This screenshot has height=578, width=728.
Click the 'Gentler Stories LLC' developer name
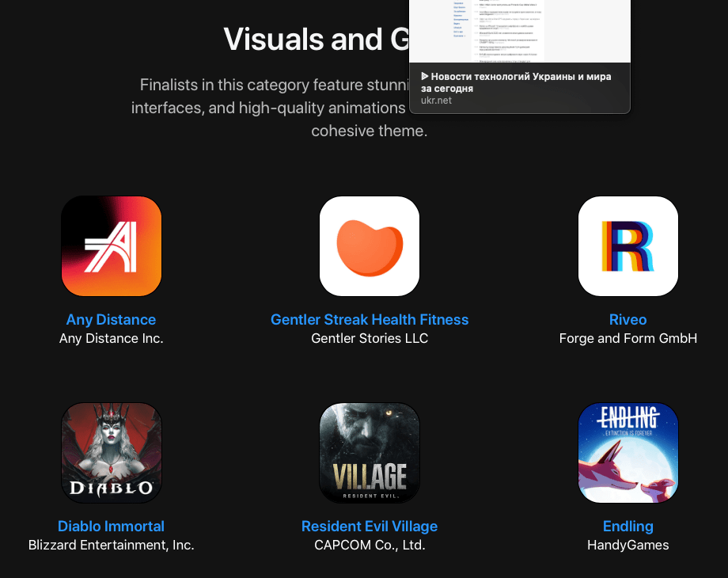(x=370, y=338)
